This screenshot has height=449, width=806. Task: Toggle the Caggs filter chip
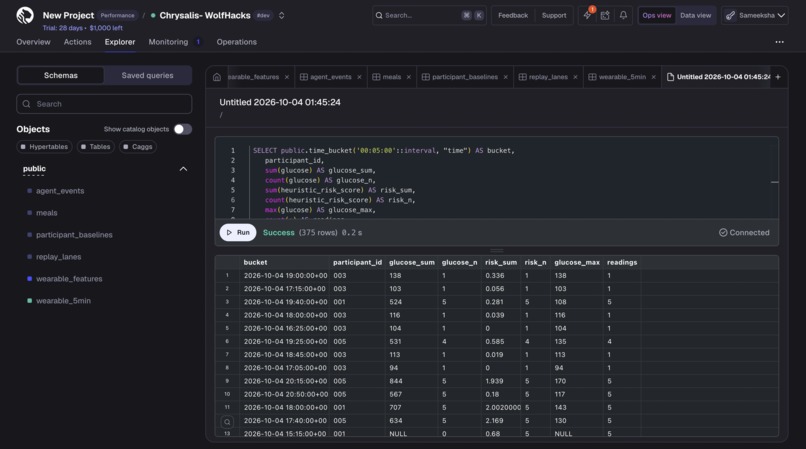[x=138, y=147]
